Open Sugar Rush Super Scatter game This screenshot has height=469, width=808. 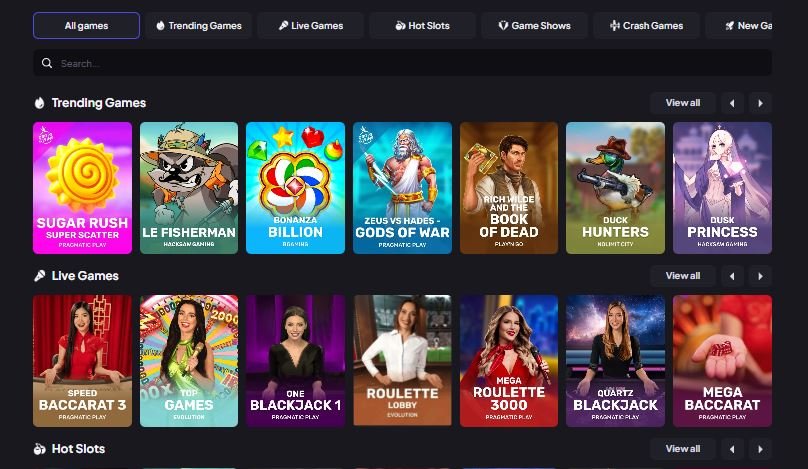pyautogui.click(x=82, y=188)
